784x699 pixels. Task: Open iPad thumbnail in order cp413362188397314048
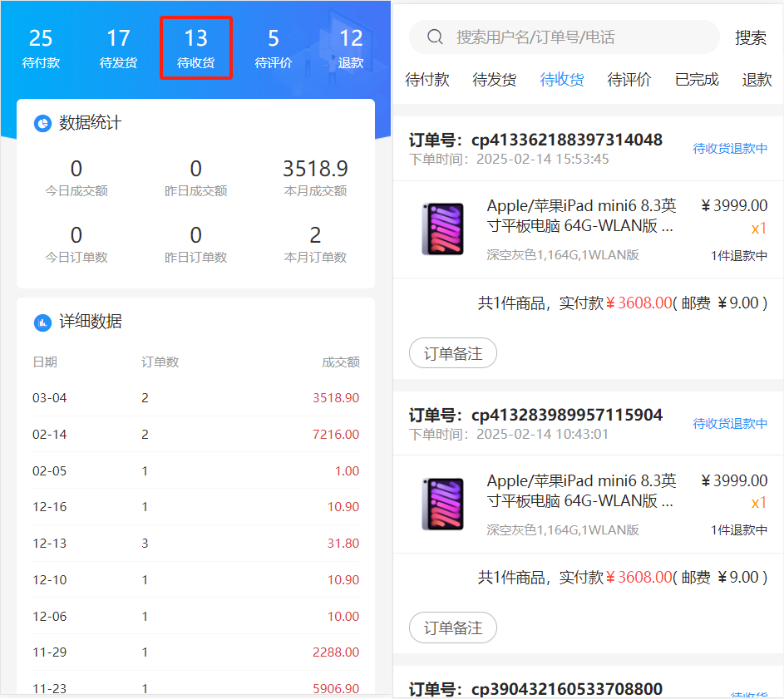(x=443, y=229)
